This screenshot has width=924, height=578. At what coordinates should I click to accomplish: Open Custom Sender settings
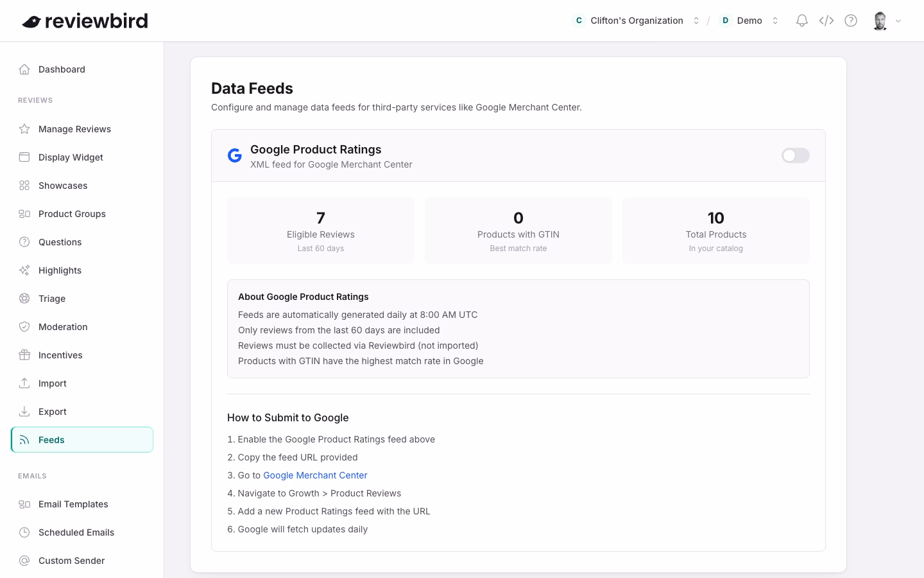[x=82, y=561]
